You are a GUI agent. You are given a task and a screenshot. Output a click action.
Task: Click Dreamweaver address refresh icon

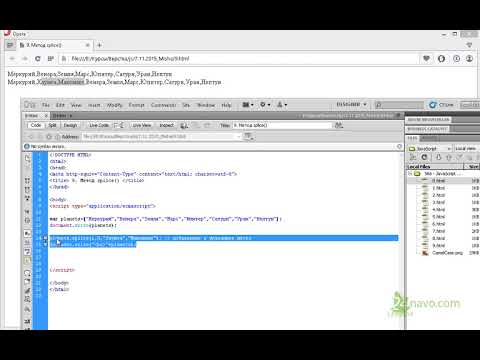(x=49, y=137)
